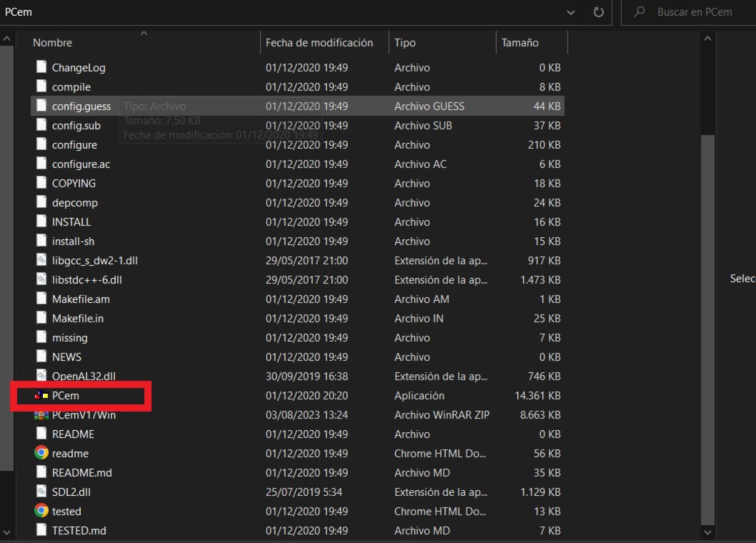Click the libgcc_s_dw2-1.dll file icon

[x=42, y=260]
